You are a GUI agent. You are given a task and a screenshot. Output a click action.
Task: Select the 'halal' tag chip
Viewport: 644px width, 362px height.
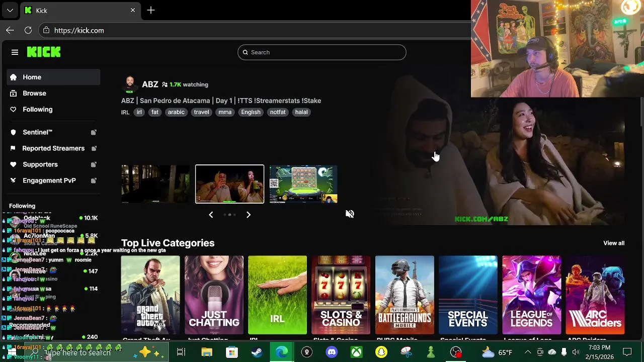pyautogui.click(x=301, y=112)
